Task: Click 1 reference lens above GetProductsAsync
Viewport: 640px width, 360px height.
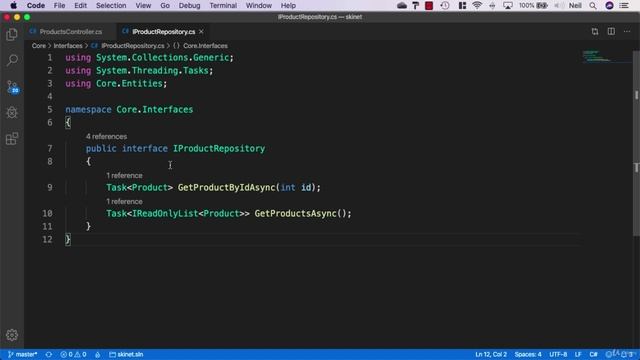Action: (124, 202)
